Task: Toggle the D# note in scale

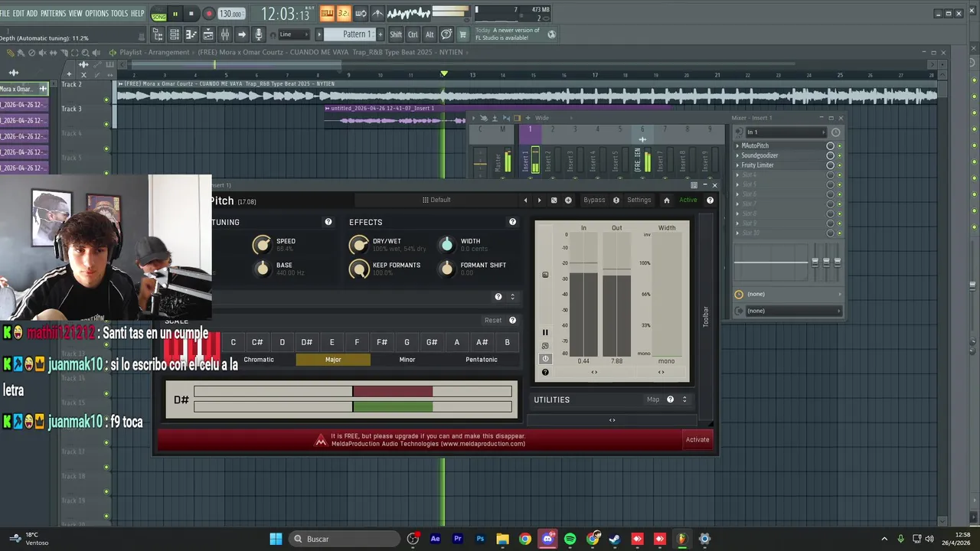Action: coord(307,342)
